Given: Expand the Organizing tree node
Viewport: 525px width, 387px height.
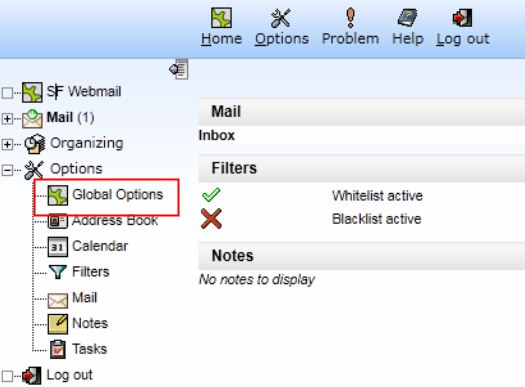Looking at the screenshot, I should point(7,144).
